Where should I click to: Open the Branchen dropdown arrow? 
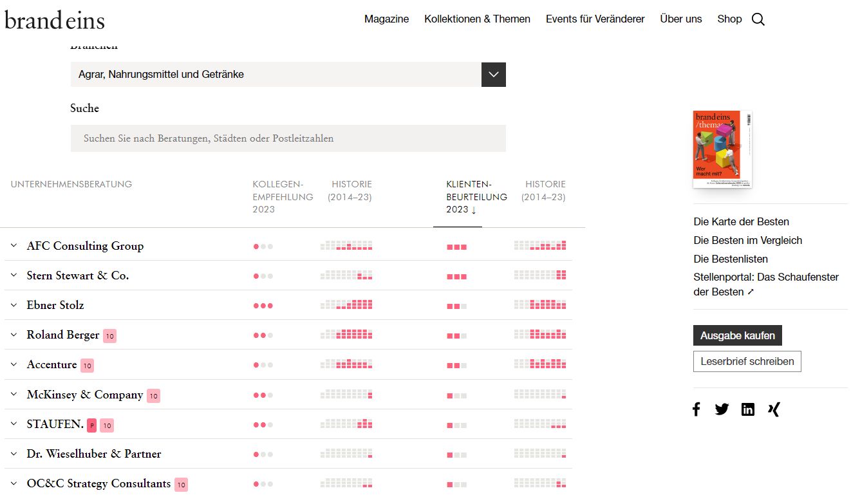point(493,75)
